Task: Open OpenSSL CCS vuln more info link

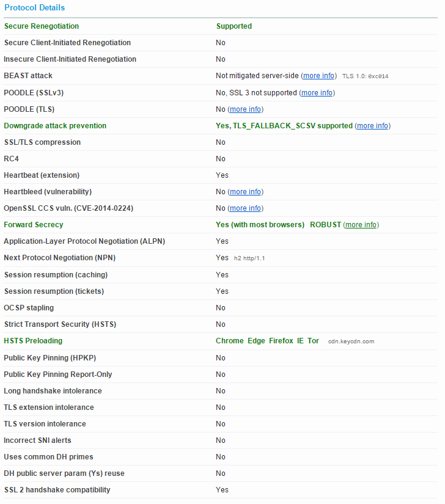Action: point(245,208)
